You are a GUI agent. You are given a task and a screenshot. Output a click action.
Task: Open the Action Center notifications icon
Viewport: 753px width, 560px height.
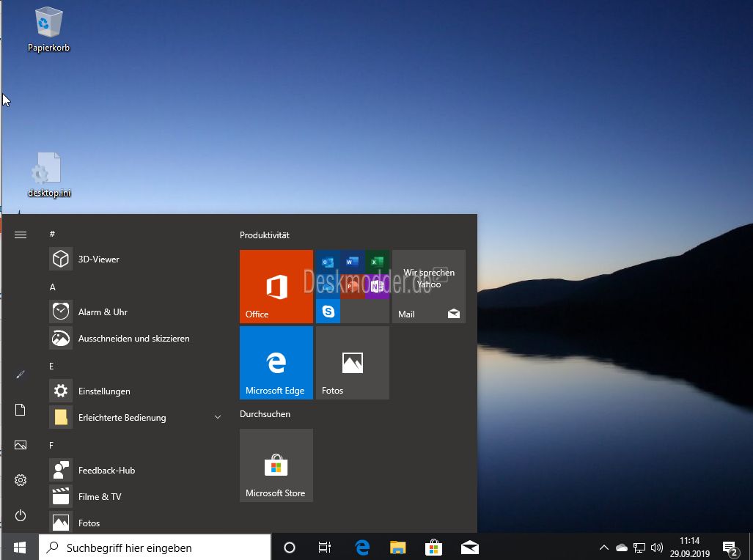(731, 548)
